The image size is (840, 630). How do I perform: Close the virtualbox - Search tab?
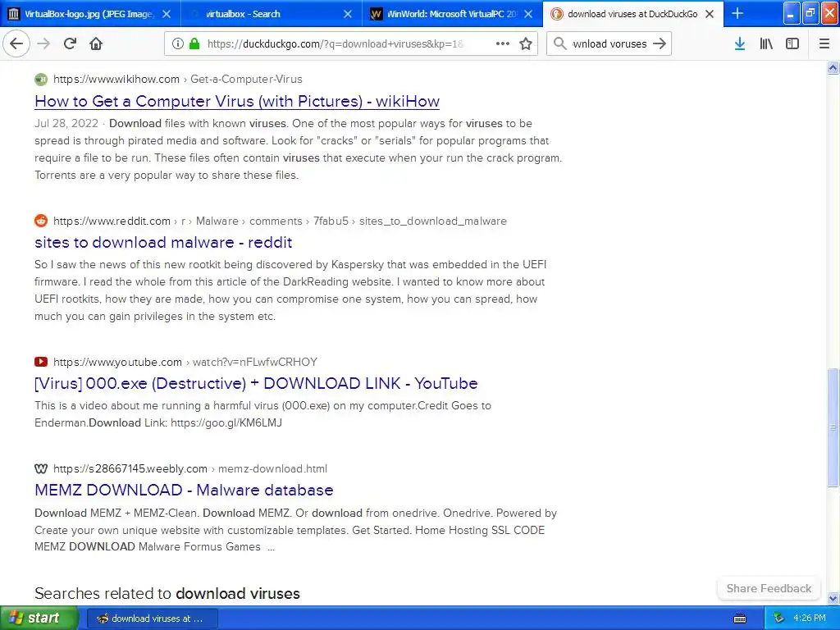click(348, 14)
